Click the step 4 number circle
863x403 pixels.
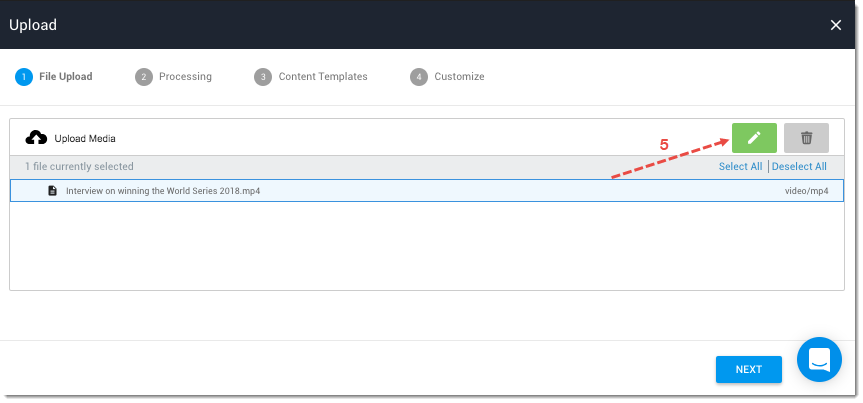coord(418,77)
